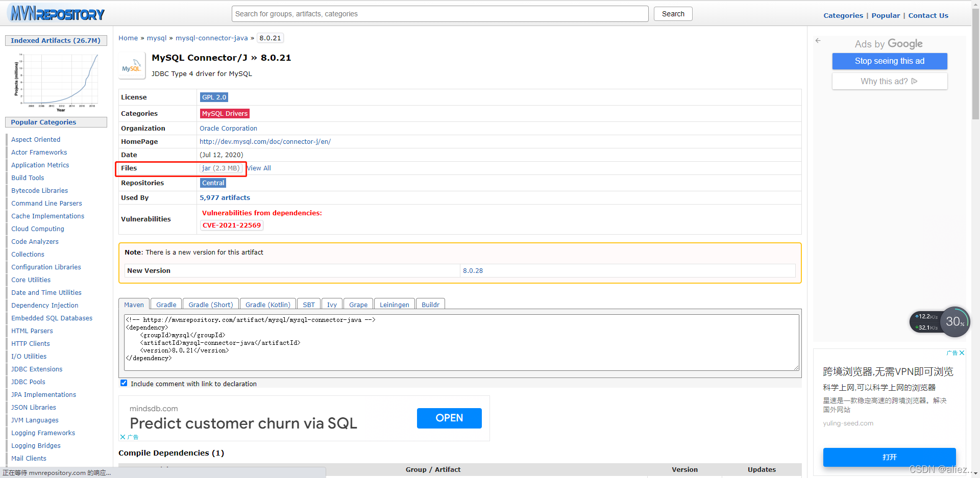Open the Grape tab
980x478 pixels.
(358, 304)
